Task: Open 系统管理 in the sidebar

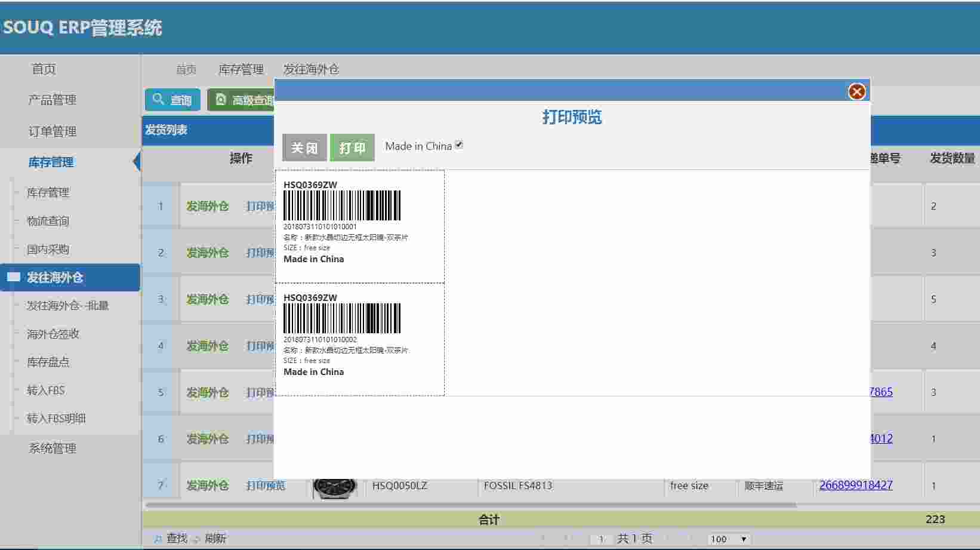Action: point(53,448)
